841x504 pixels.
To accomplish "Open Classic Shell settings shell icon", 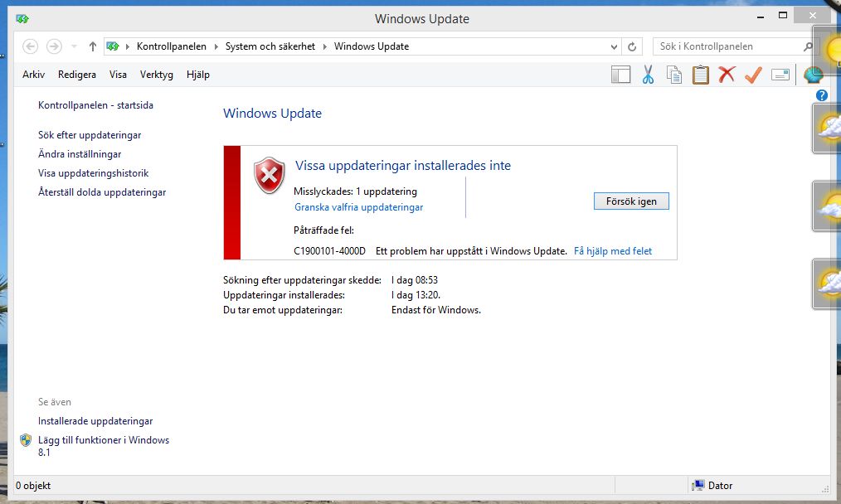I will [813, 75].
